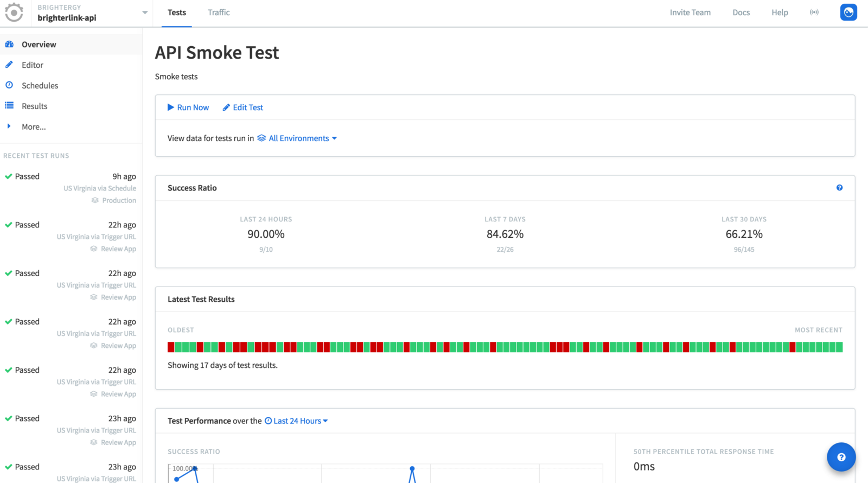This screenshot has height=483, width=868.
Task: Open the floating help bubble button
Action: tap(841, 457)
